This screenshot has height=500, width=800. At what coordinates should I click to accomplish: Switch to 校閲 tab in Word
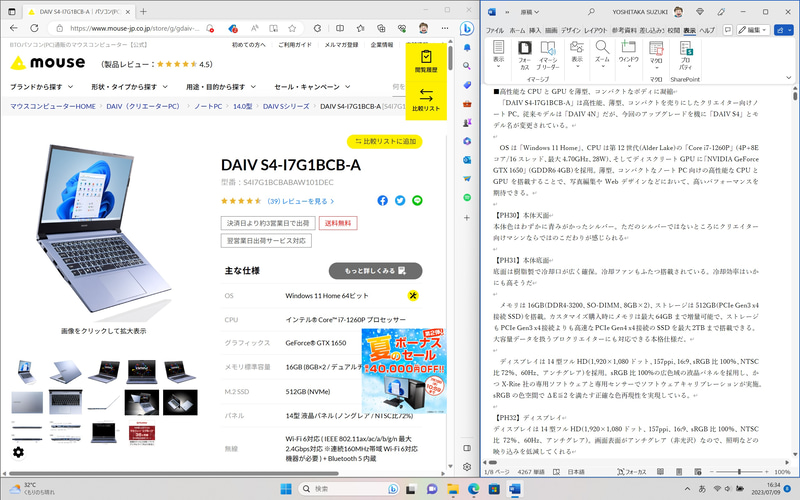[x=673, y=31]
